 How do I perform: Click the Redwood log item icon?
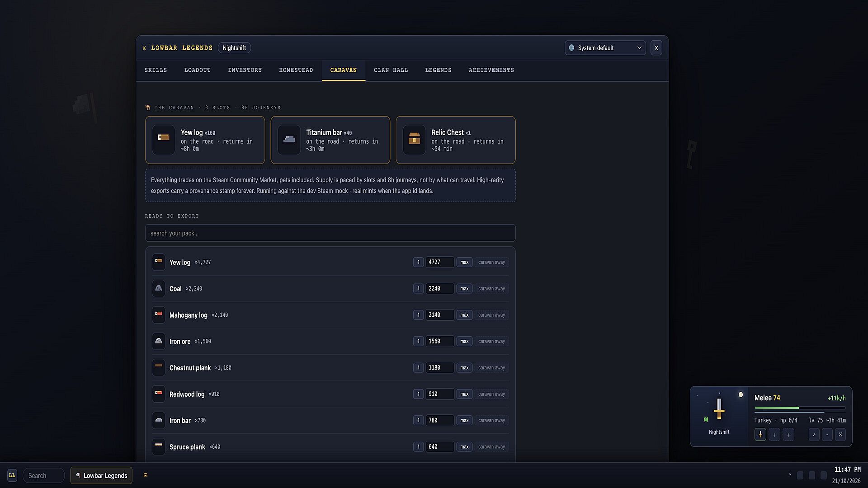(159, 394)
